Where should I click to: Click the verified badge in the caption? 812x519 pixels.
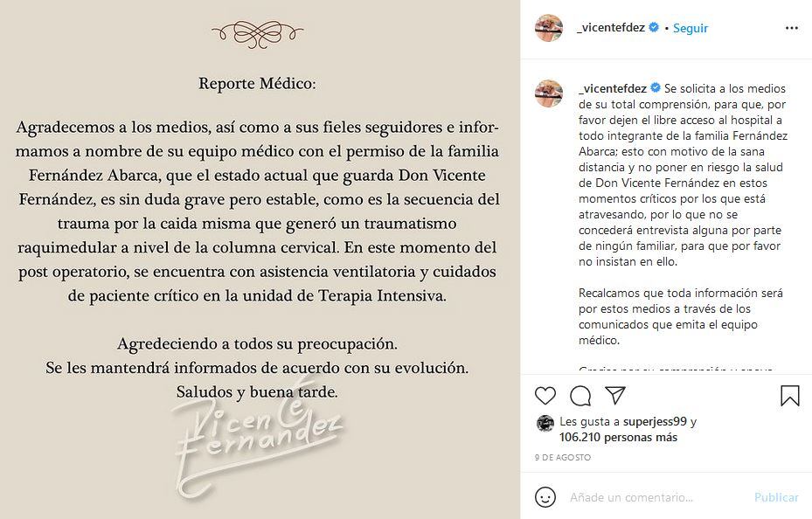[656, 88]
